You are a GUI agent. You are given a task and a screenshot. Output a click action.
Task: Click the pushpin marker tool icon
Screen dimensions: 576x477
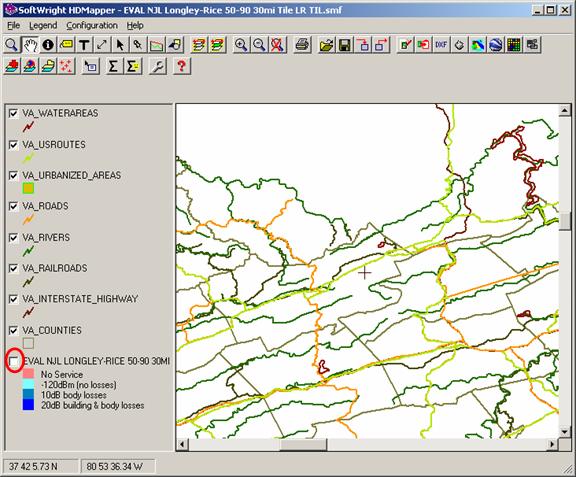tap(138, 45)
